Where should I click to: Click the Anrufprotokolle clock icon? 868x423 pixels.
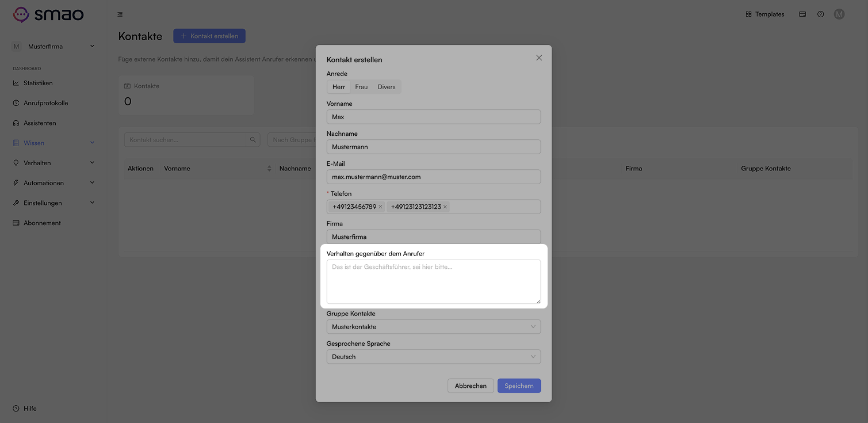click(x=16, y=103)
